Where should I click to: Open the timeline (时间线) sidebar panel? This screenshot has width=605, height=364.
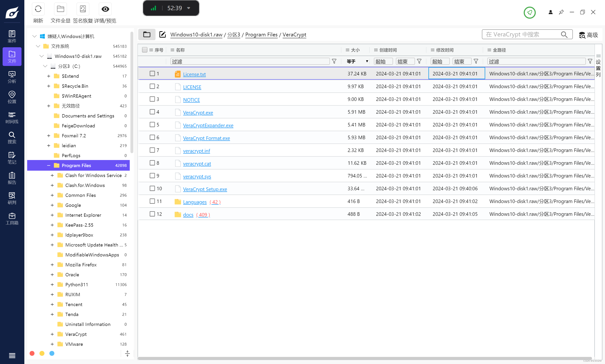[12, 117]
